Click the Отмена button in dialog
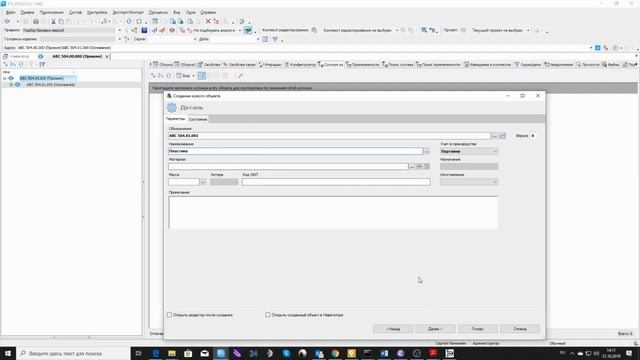The height and width of the screenshot is (360, 640). coord(520,329)
